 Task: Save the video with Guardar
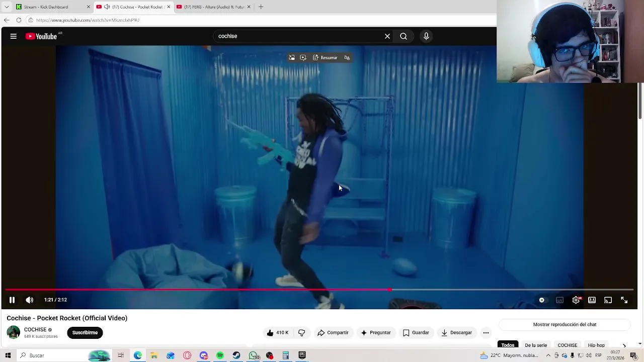point(416,333)
